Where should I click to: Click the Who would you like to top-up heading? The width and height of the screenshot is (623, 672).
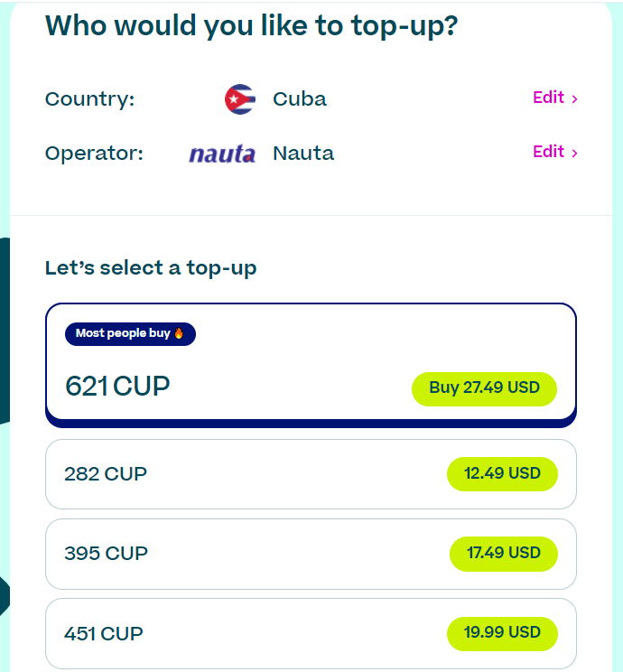tap(252, 25)
